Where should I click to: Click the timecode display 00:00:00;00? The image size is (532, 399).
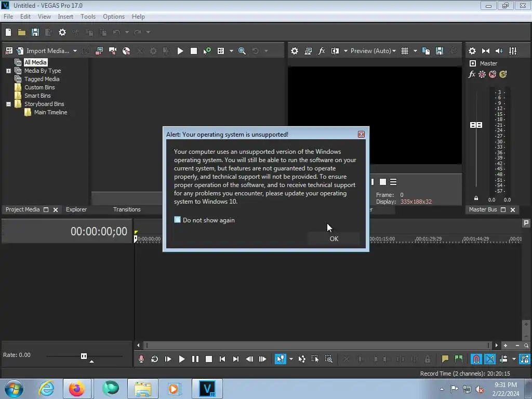(99, 231)
